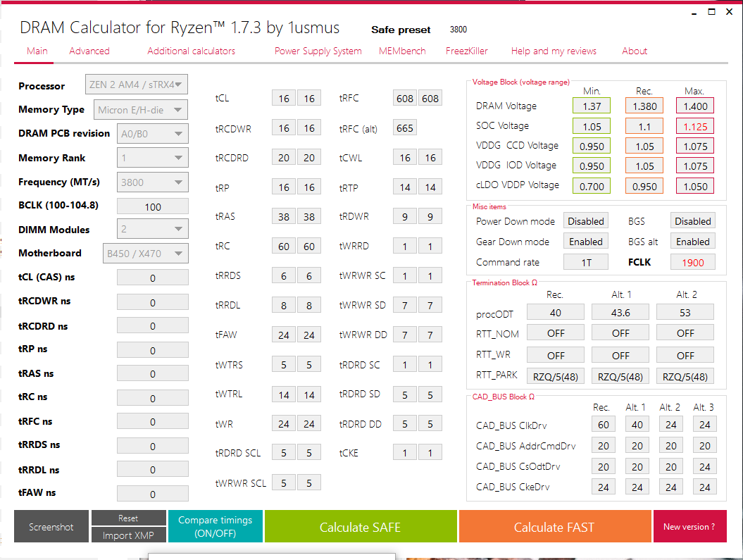The height and width of the screenshot is (560, 743).
Task: Open the Processor dropdown
Action: coord(137,85)
